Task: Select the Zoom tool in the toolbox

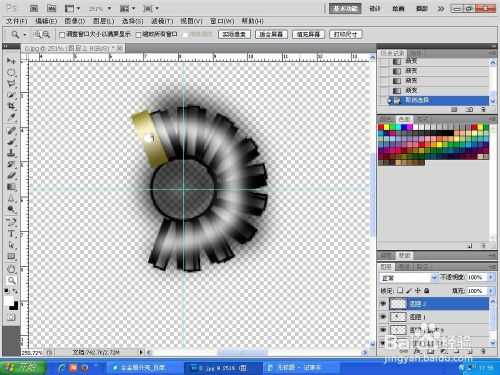Action: pyautogui.click(x=11, y=280)
